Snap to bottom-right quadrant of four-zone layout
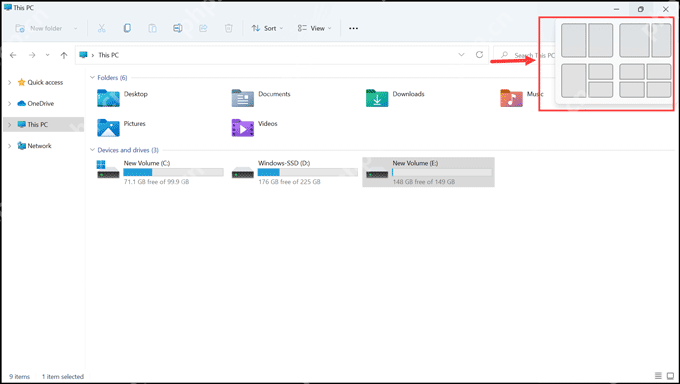This screenshot has width=680, height=384. click(659, 90)
